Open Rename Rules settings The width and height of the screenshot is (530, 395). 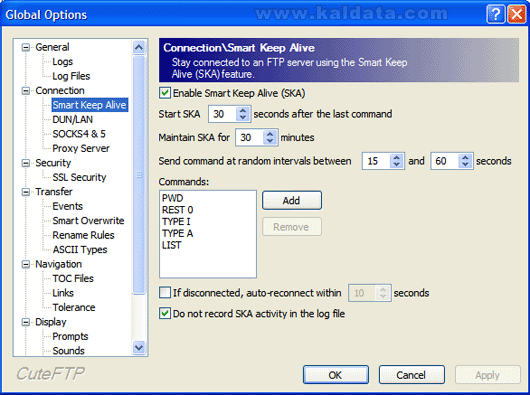click(83, 235)
